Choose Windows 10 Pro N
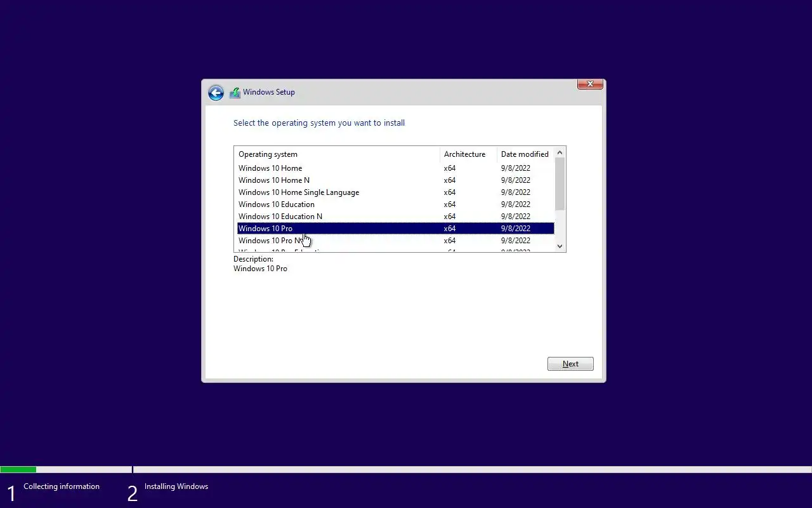 (395, 241)
